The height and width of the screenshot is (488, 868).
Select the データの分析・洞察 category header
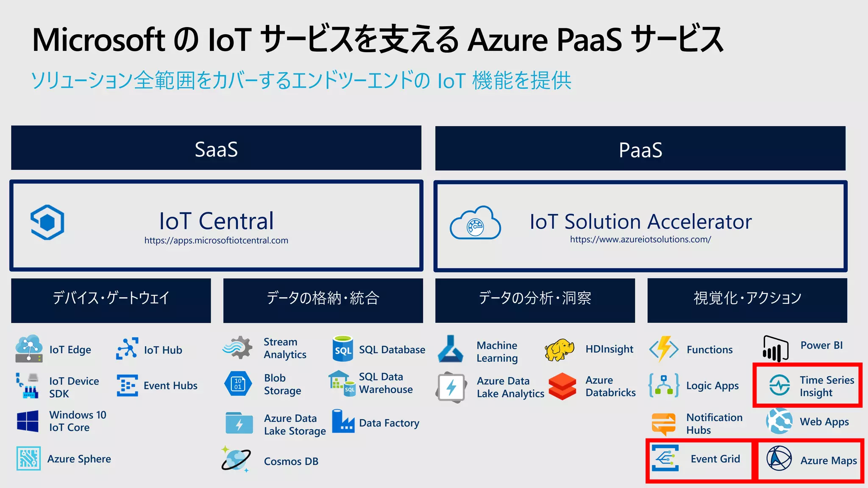tap(535, 300)
